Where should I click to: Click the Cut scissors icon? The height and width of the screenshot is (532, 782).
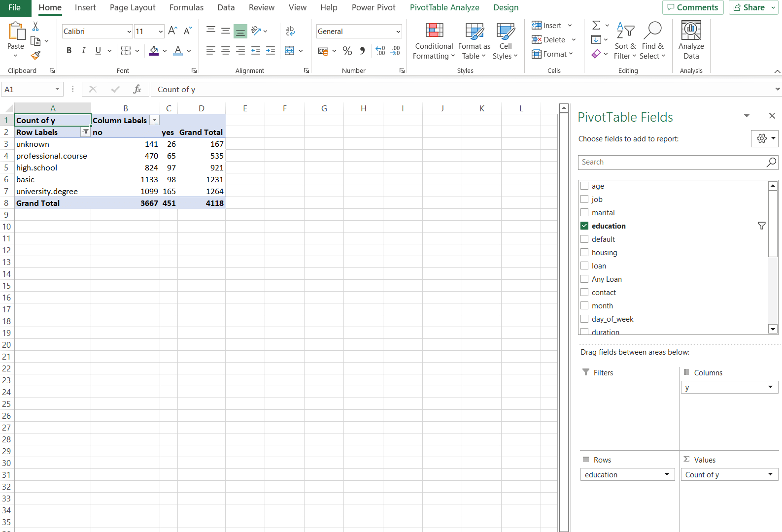click(35, 27)
